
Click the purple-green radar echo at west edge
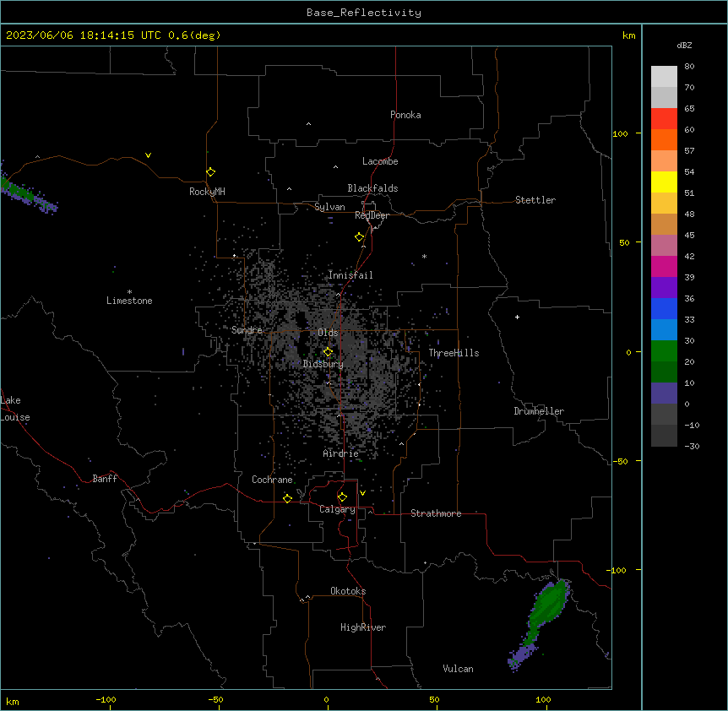coord(28,193)
